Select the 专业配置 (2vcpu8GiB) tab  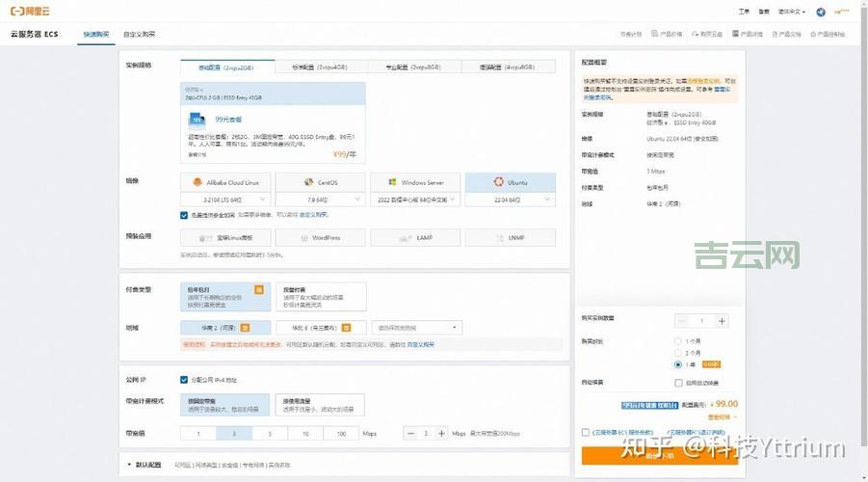pyautogui.click(x=413, y=67)
